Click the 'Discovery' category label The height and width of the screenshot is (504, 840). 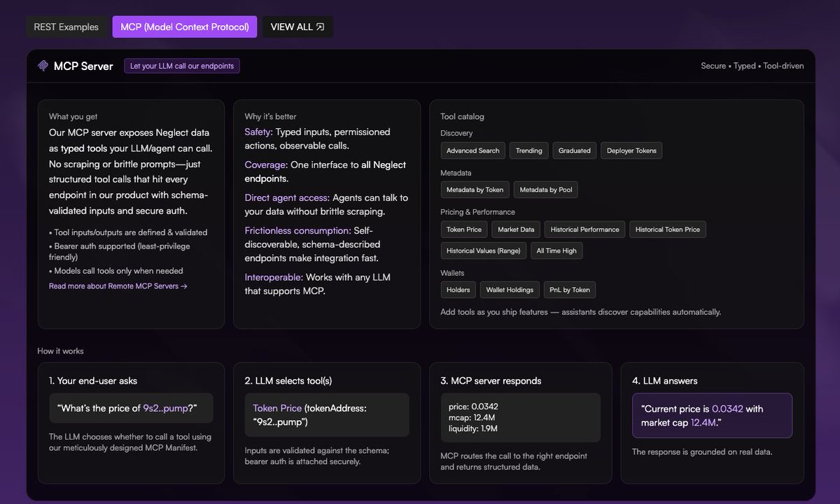point(456,133)
